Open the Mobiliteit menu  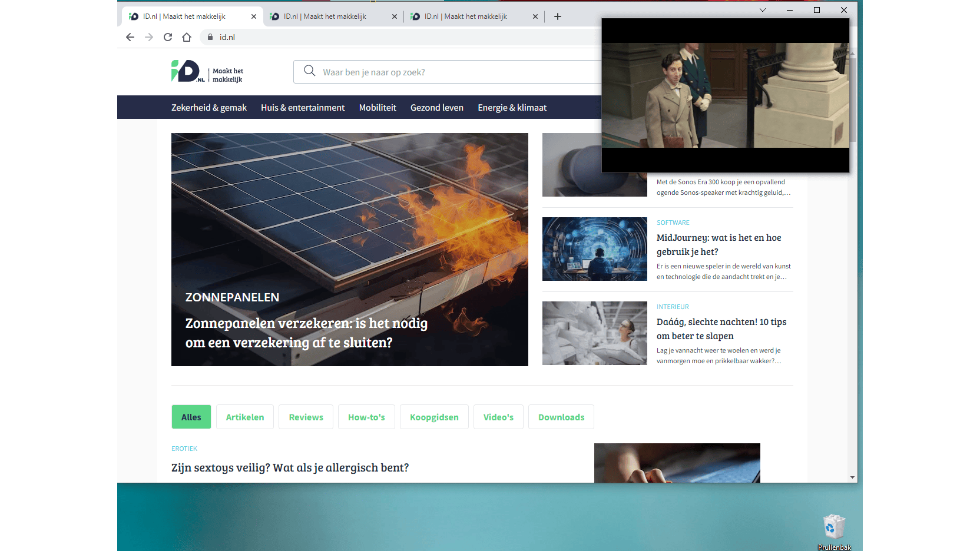tap(378, 108)
